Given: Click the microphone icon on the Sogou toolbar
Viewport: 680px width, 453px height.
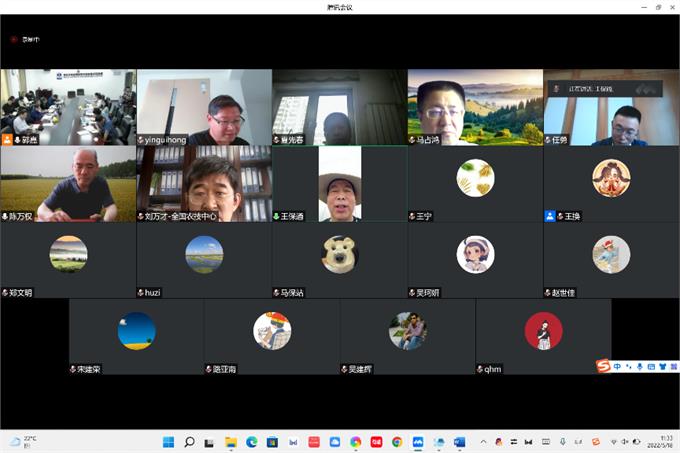Looking at the screenshot, I should coord(639,366).
